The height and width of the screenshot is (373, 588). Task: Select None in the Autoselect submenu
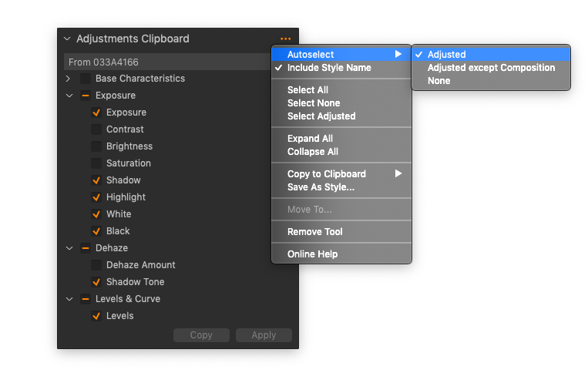click(491, 81)
